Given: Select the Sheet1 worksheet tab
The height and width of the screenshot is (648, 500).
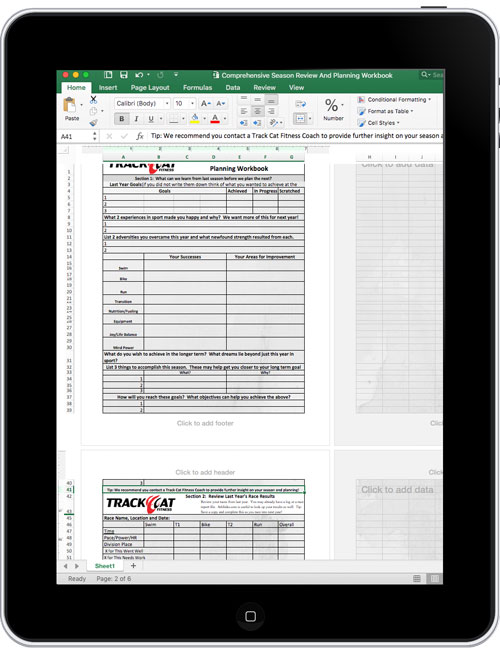Looking at the screenshot, I should click(105, 566).
